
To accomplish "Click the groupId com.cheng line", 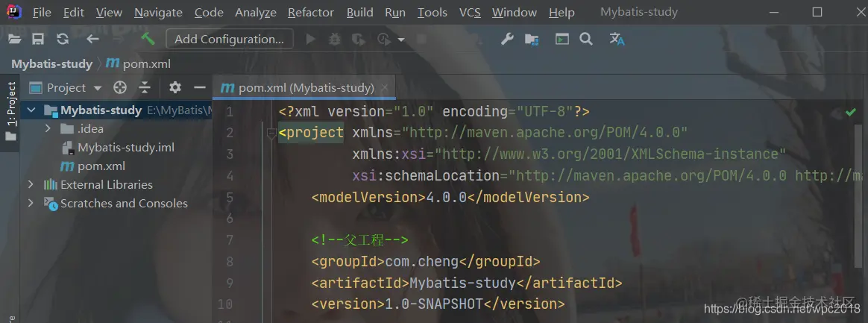I will [x=425, y=261].
